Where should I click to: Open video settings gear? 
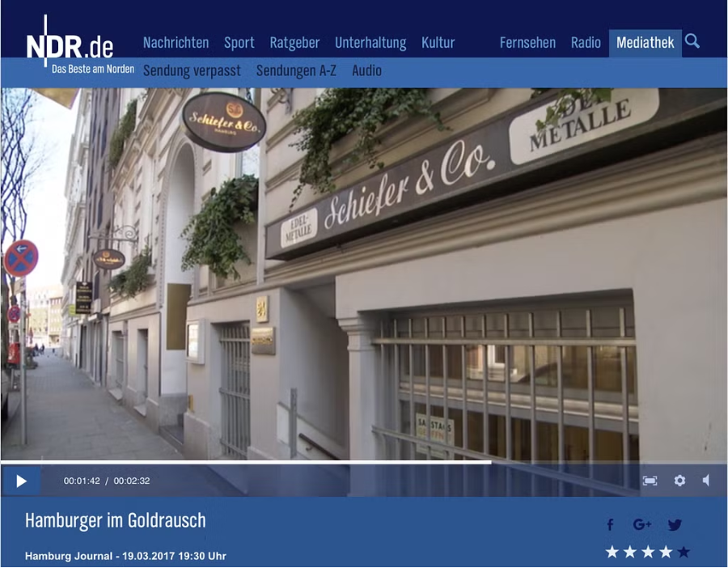(x=679, y=481)
